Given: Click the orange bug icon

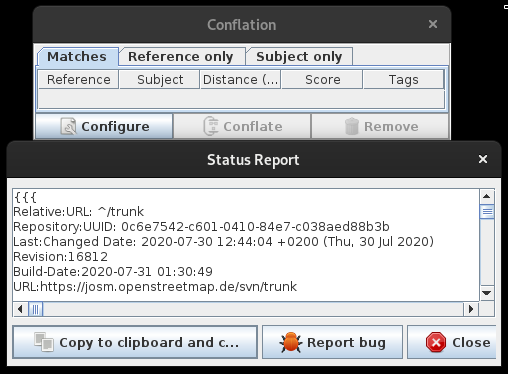Looking at the screenshot, I should 291,342.
